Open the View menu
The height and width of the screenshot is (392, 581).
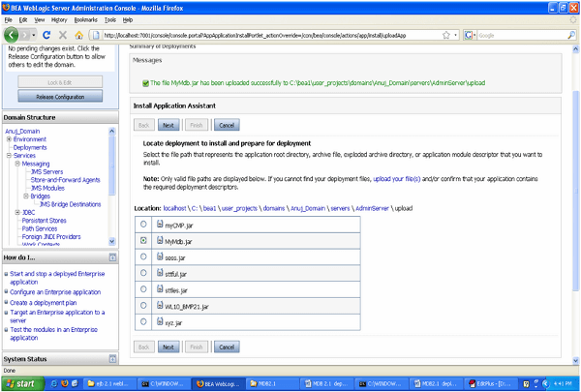pyautogui.click(x=40, y=20)
